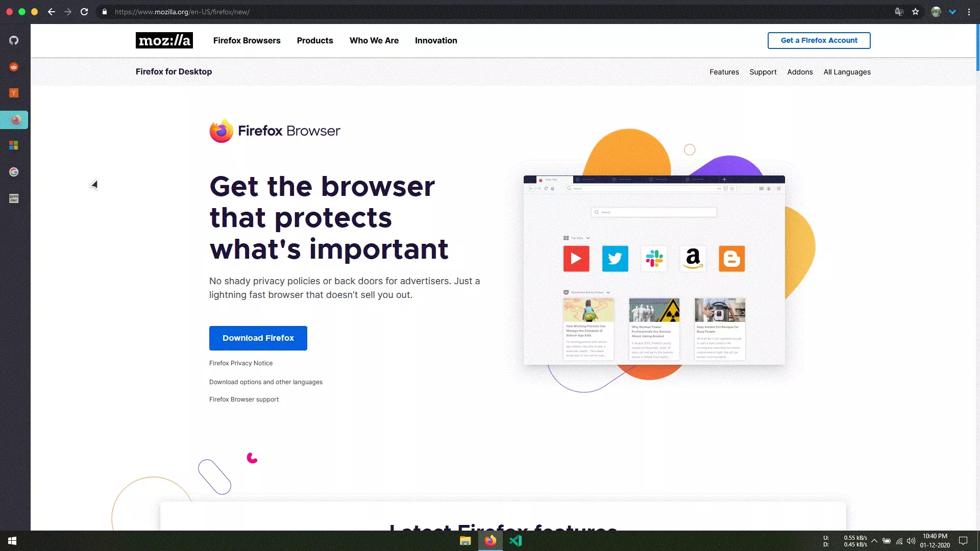Open the volume icon in system tray

(x=911, y=541)
